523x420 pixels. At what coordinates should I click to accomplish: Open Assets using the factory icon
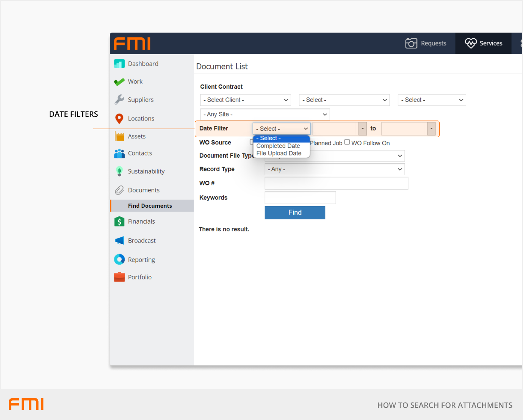[x=119, y=136]
